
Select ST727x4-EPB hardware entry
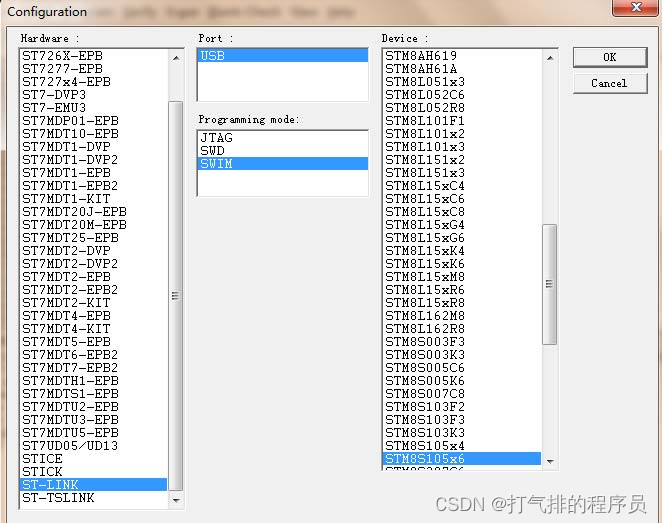(x=94, y=81)
